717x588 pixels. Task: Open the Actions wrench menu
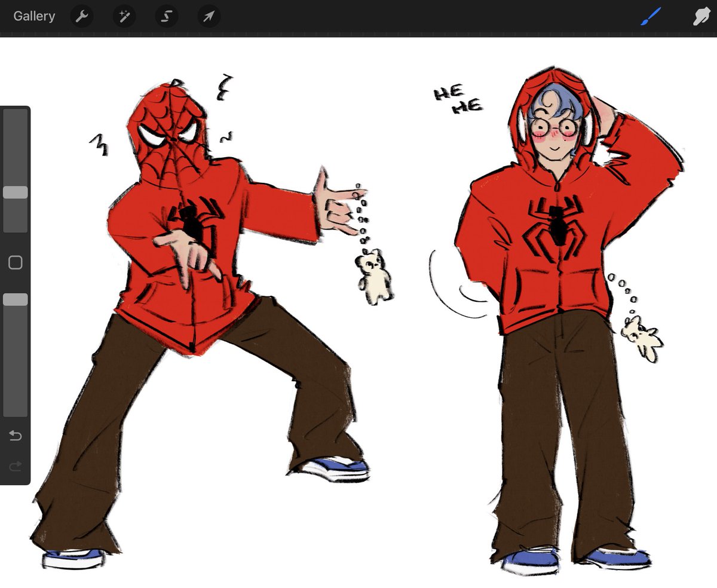coord(82,17)
